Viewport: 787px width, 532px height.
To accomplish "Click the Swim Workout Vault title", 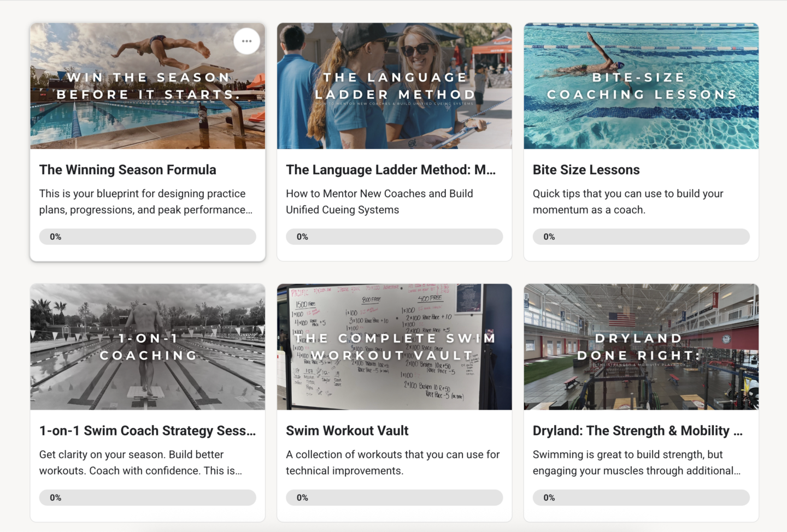I will (x=347, y=430).
